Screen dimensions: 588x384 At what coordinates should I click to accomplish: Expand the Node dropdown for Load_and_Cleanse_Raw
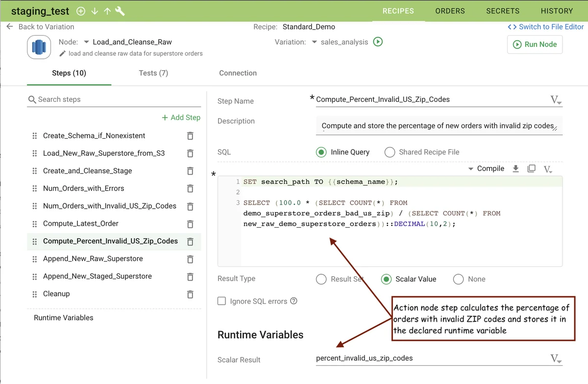(86, 42)
